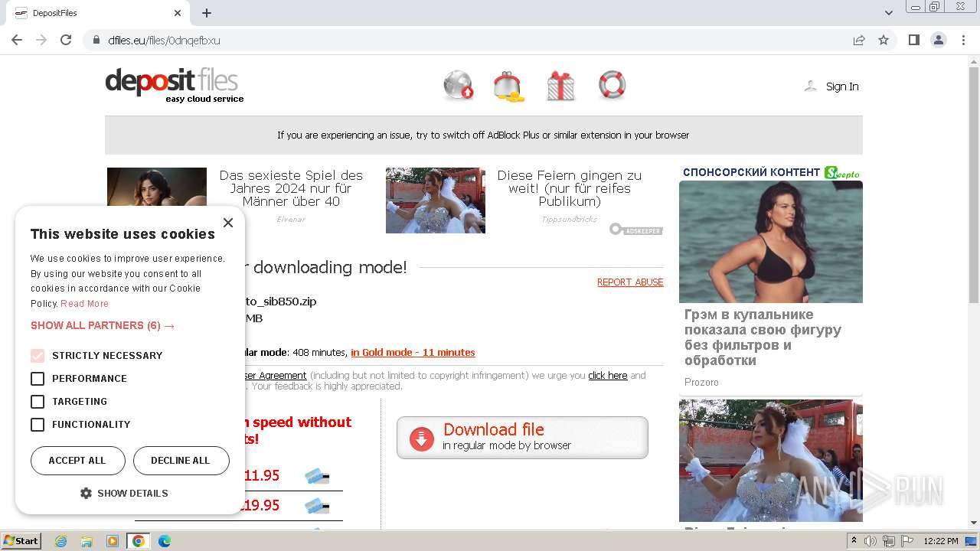The width and height of the screenshot is (980, 551).
Task: Click Decline All cookies button
Action: (181, 461)
